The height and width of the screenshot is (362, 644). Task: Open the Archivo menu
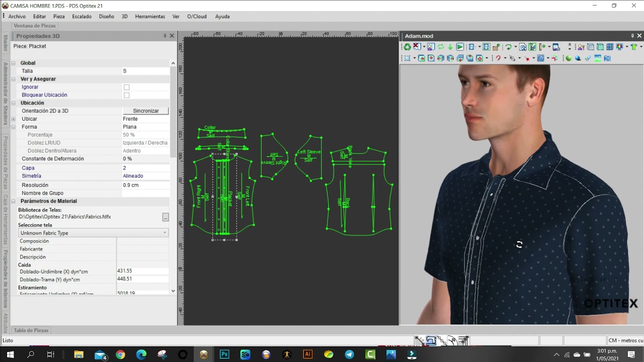[17, 16]
